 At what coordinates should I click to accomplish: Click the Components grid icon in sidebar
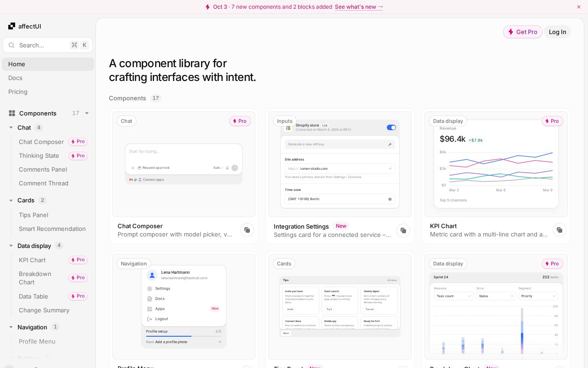(x=12, y=113)
